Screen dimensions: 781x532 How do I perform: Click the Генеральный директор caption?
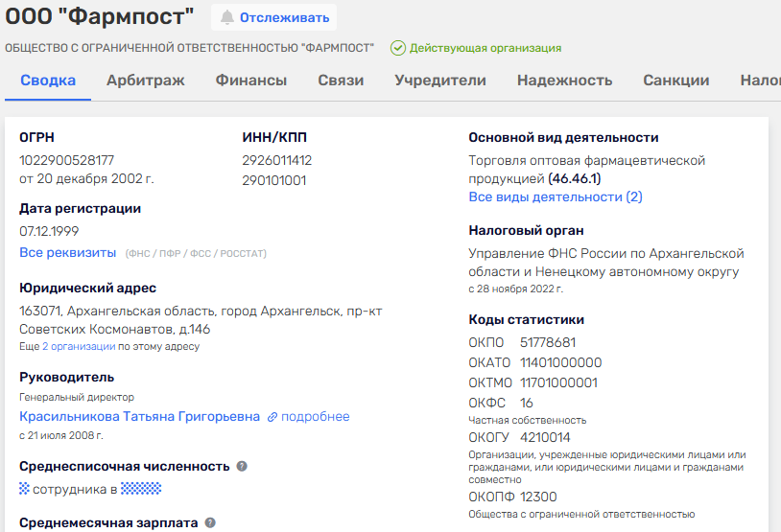click(x=77, y=397)
